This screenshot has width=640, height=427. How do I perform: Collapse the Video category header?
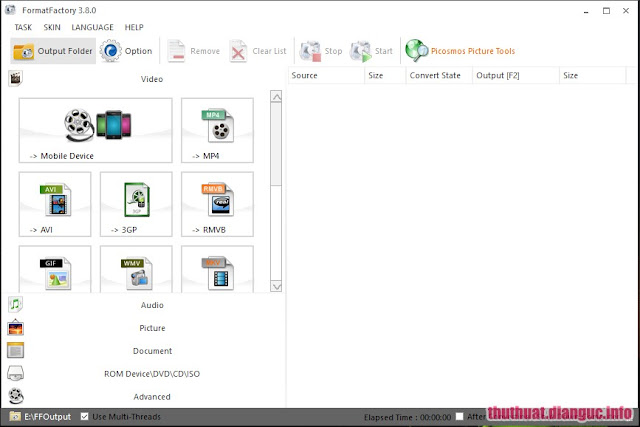coord(152,79)
